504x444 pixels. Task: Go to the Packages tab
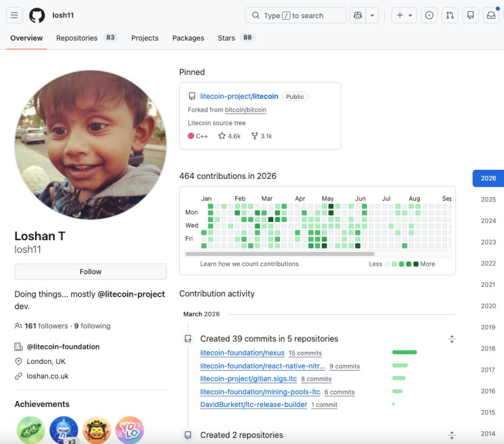tap(188, 38)
